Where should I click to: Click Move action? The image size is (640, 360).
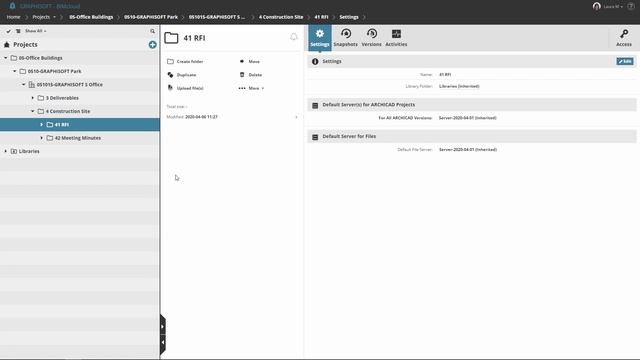(x=249, y=61)
